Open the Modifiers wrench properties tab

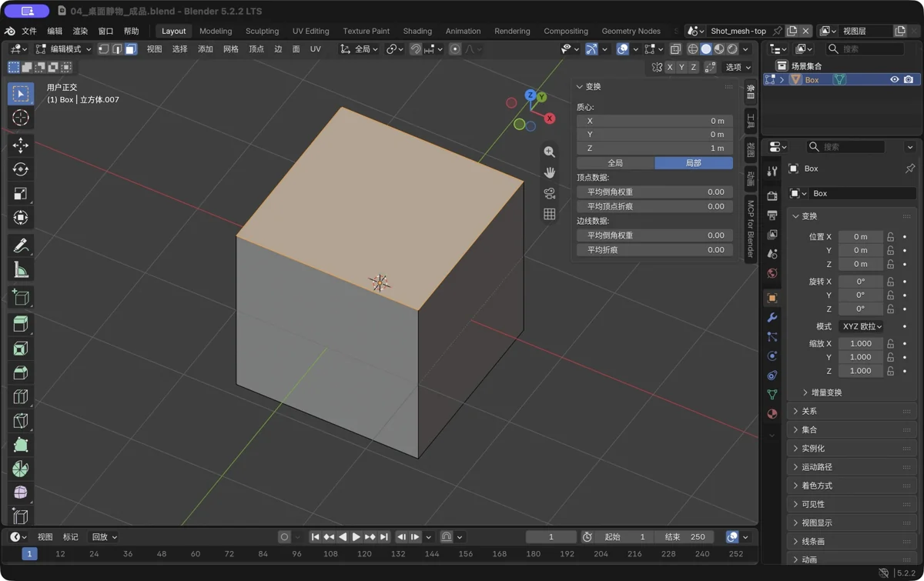tap(772, 318)
